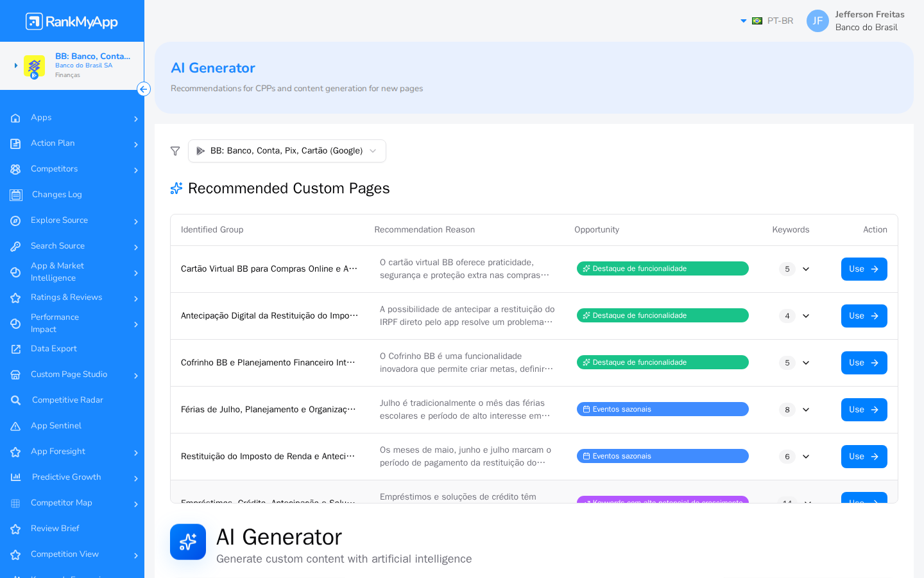Click the Ratings & Reviews star icon
This screenshot has height=578, width=924.
[15, 297]
